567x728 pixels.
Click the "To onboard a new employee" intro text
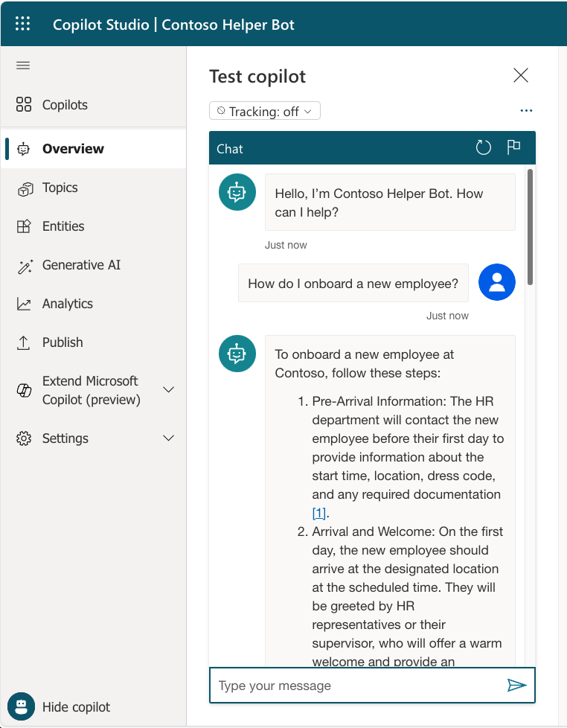pos(365,363)
